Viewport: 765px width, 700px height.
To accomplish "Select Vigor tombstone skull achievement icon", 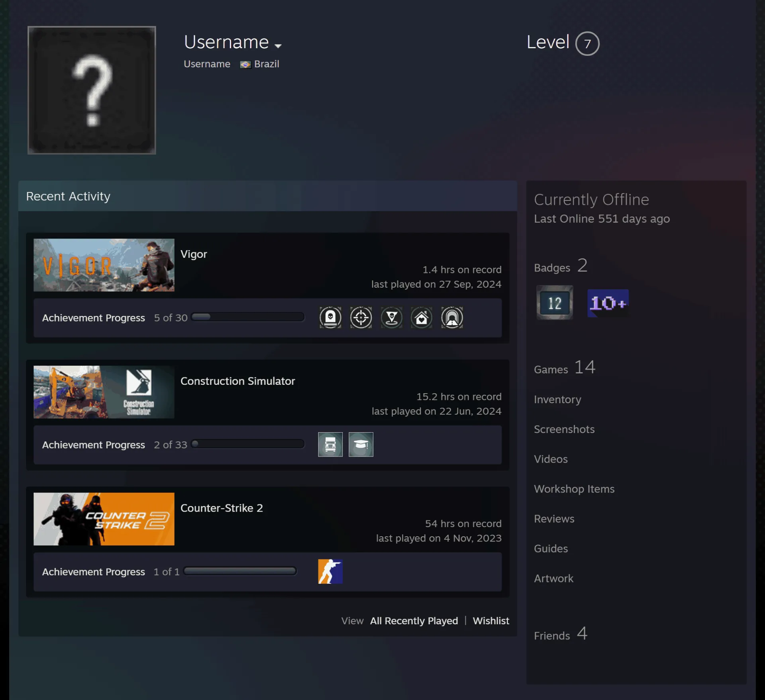I will coord(330,318).
